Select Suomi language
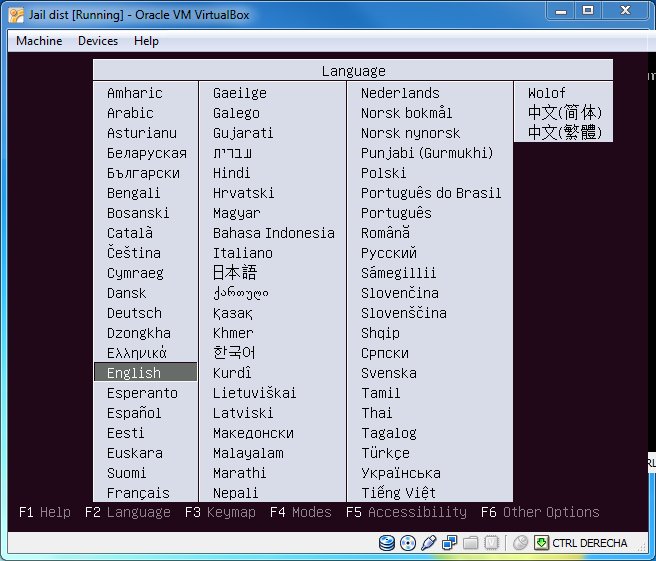656x561 pixels. coord(126,473)
